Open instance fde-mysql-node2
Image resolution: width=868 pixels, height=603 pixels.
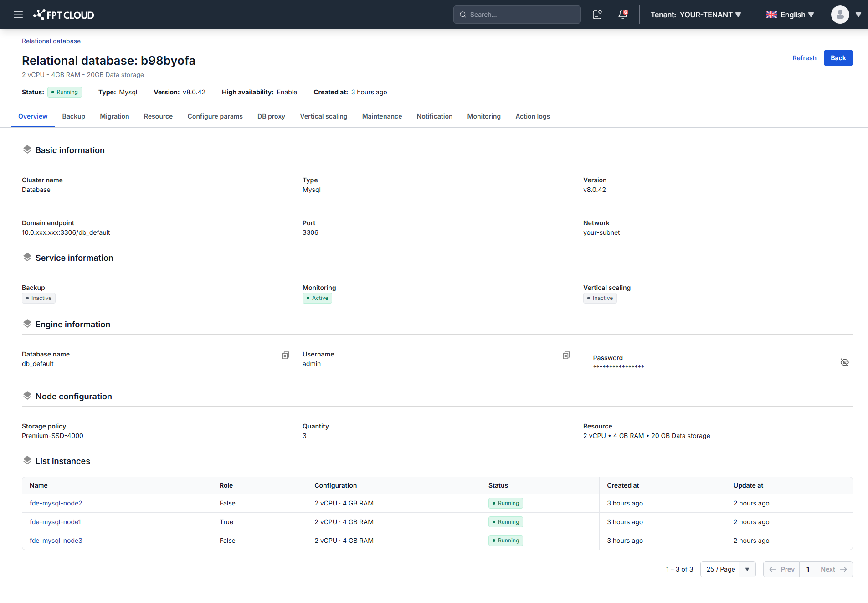pos(56,503)
